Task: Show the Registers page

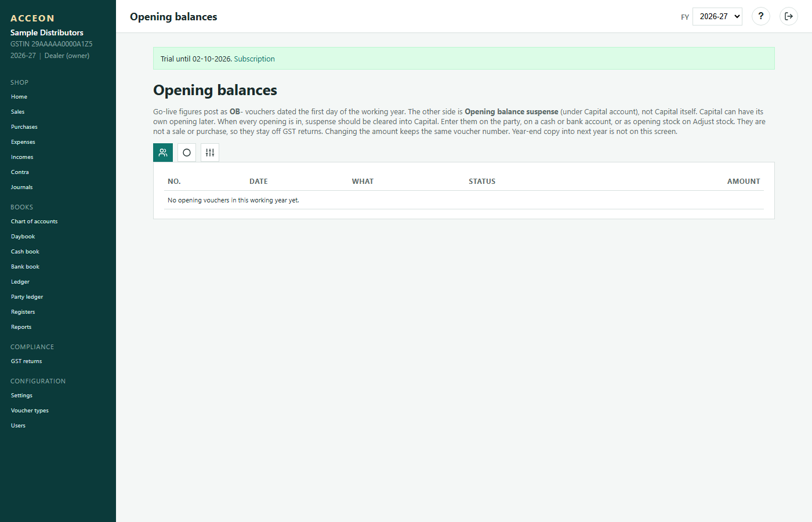Action: pos(23,312)
